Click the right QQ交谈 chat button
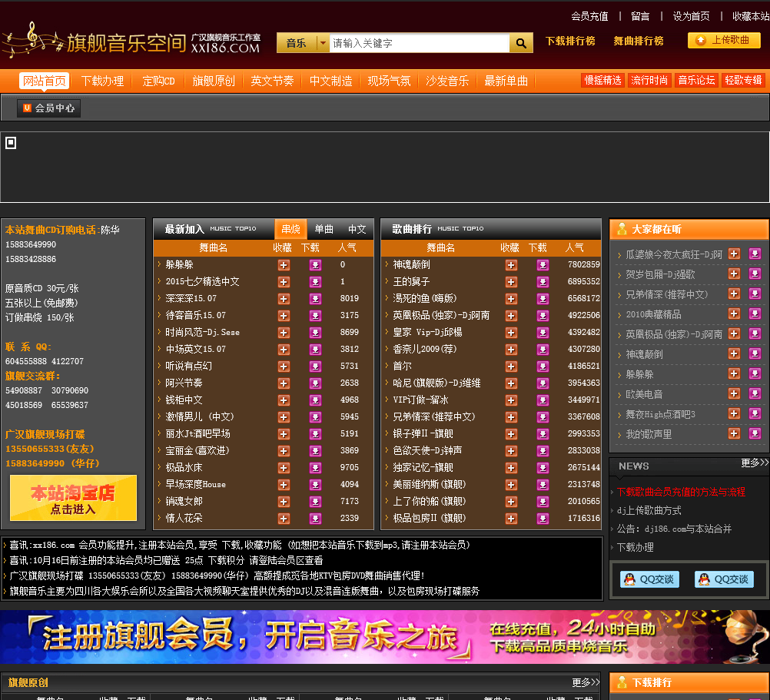The image size is (770, 700). click(x=724, y=579)
